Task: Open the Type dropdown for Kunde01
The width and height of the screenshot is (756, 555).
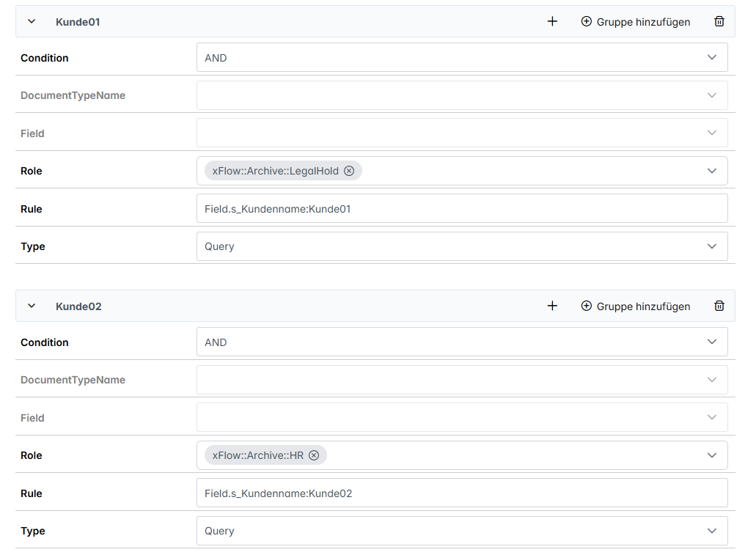Action: (x=462, y=246)
